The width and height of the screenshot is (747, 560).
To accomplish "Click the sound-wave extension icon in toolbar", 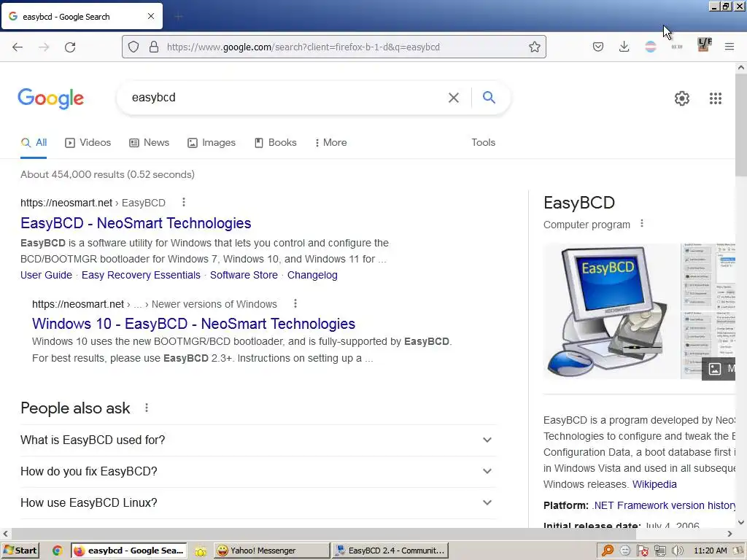I will pyautogui.click(x=677, y=47).
